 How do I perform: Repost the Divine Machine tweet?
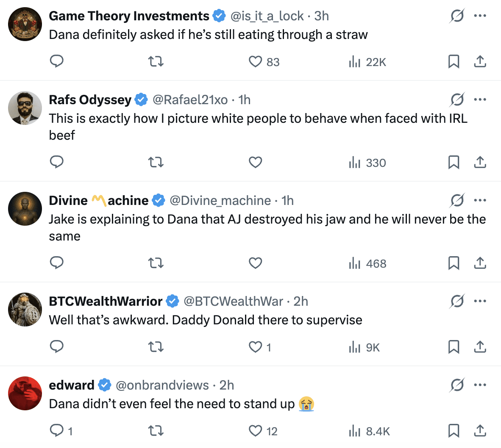(156, 263)
